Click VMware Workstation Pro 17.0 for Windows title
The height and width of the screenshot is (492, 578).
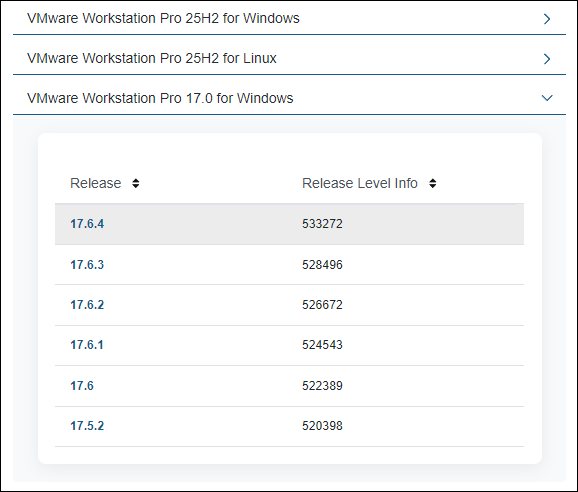click(x=160, y=98)
